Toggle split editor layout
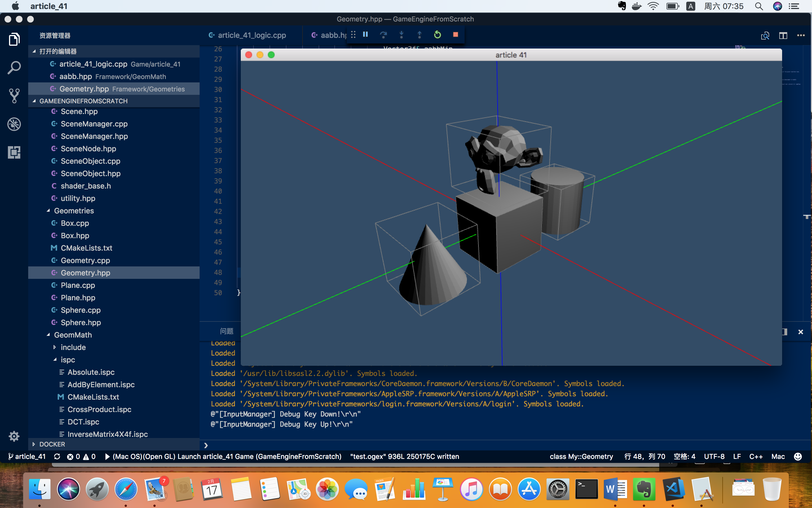 coord(783,35)
